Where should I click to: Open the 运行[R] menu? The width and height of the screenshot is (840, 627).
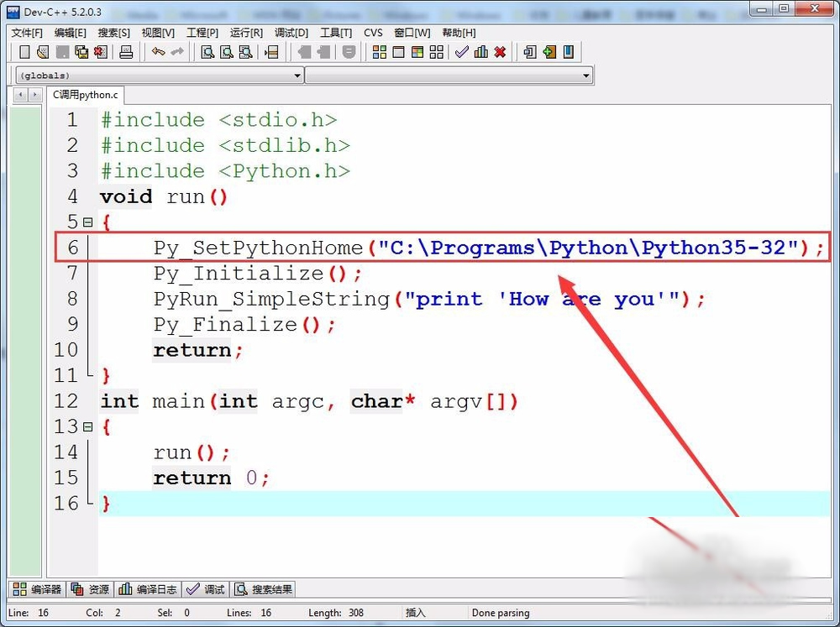point(246,33)
